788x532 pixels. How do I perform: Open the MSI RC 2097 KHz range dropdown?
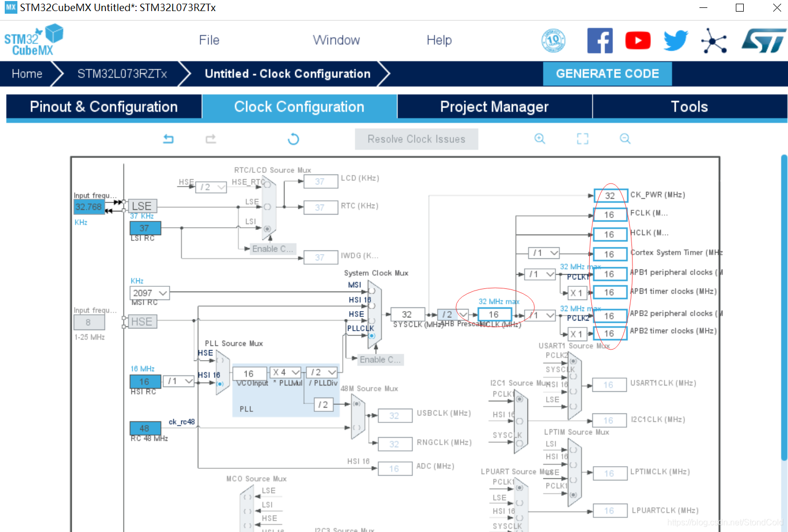(x=150, y=293)
